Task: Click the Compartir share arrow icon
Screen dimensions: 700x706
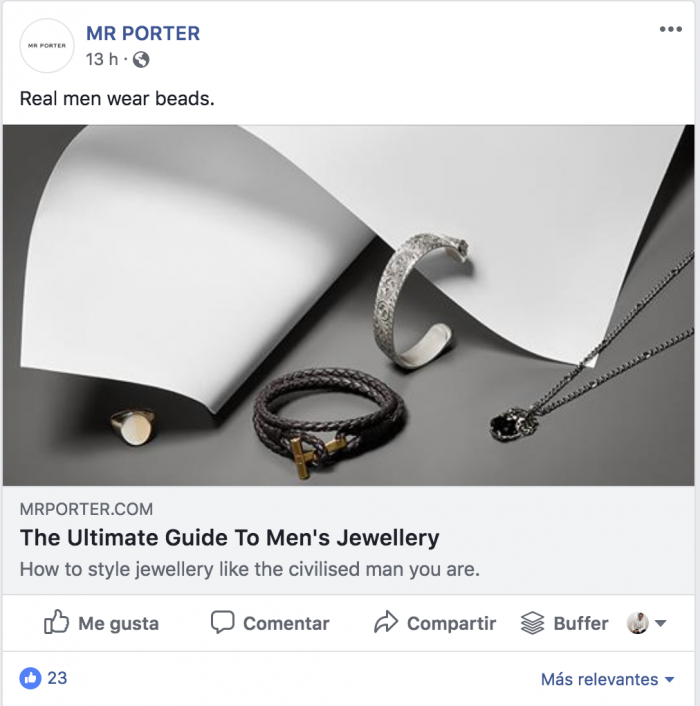Action: [x=386, y=623]
